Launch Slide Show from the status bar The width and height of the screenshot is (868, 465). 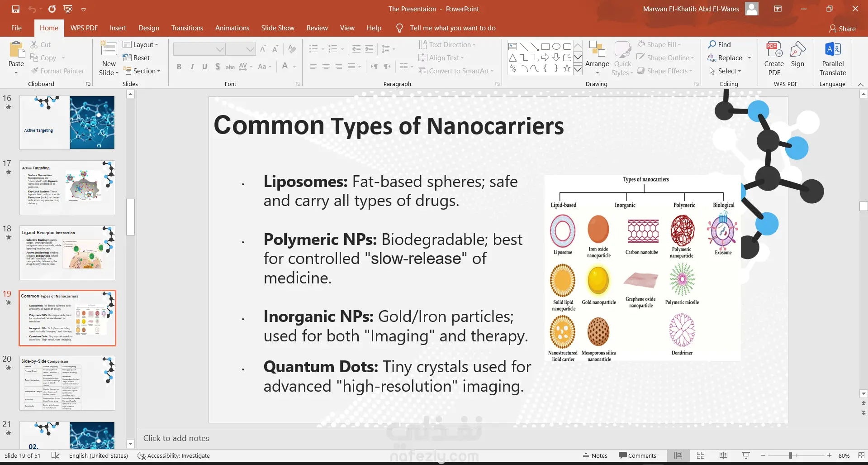746,455
